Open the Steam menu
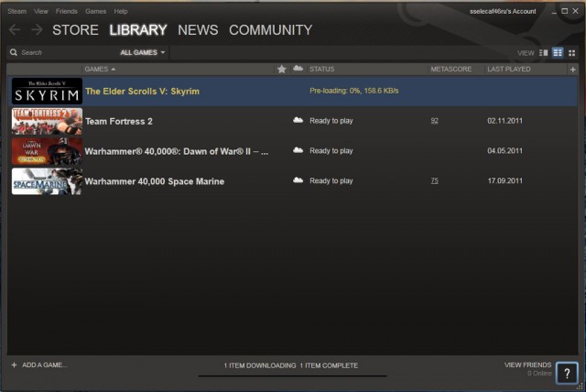 17,11
